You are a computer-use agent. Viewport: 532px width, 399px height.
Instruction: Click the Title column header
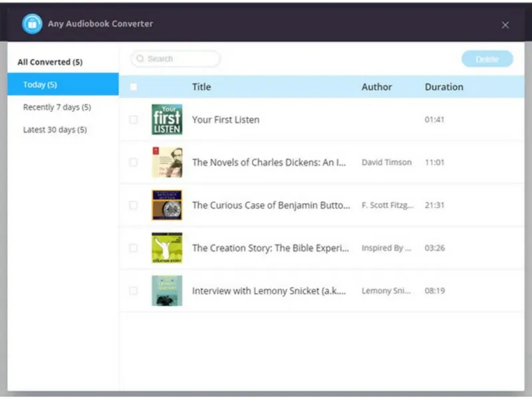(201, 87)
